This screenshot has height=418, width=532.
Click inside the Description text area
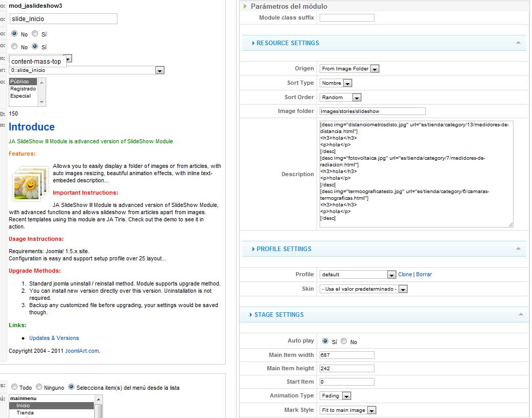pyautogui.click(x=416, y=174)
